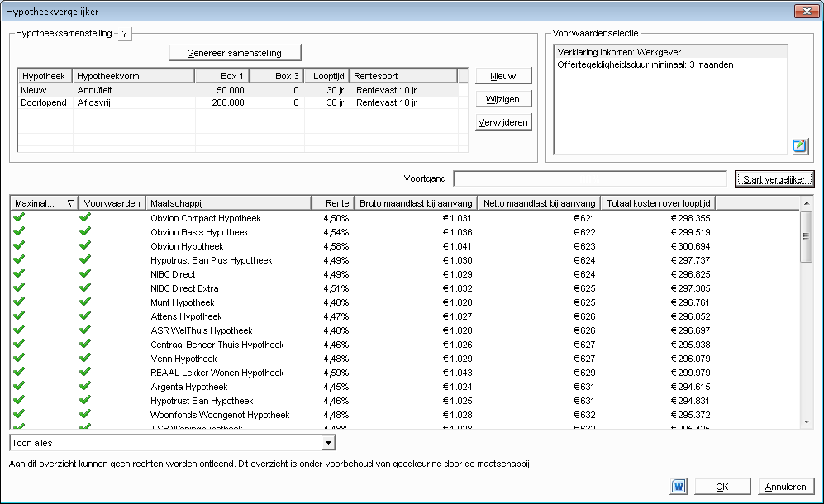Click Voorwaarden check for REAAL Lekker Wonen

coord(85,372)
